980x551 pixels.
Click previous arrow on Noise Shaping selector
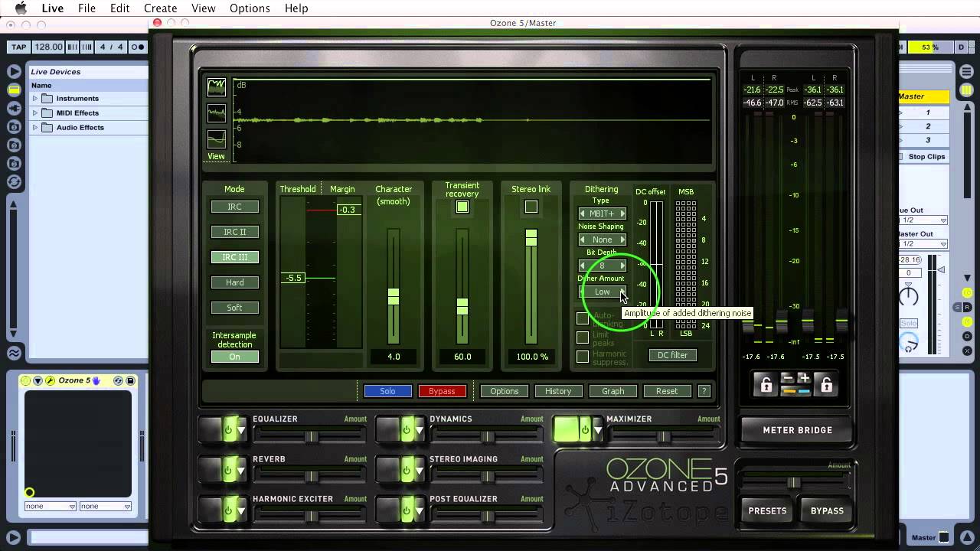(x=582, y=240)
